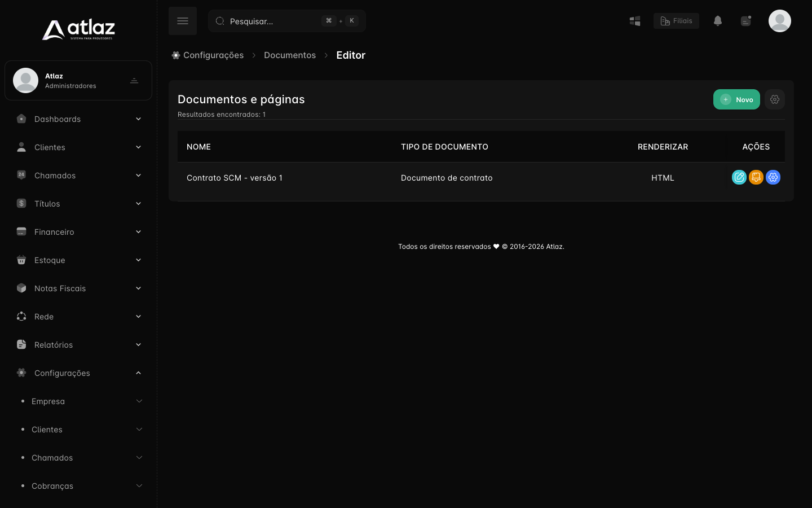Expand the Rede menu chevron

pos(138,317)
